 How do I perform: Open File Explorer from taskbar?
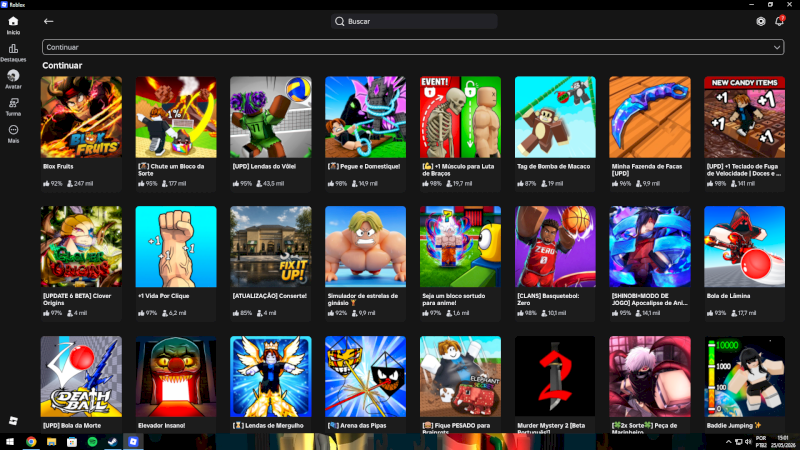pyautogui.click(x=52, y=442)
